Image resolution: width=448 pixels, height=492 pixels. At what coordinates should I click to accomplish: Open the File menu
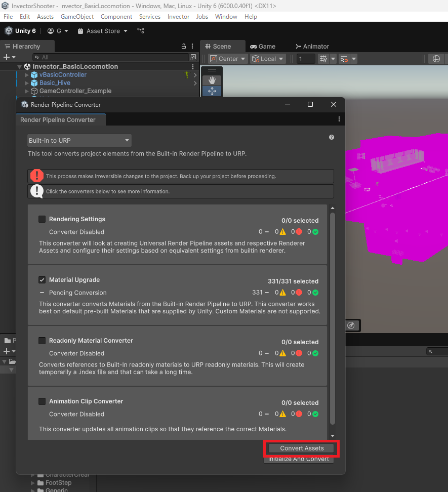(8, 17)
